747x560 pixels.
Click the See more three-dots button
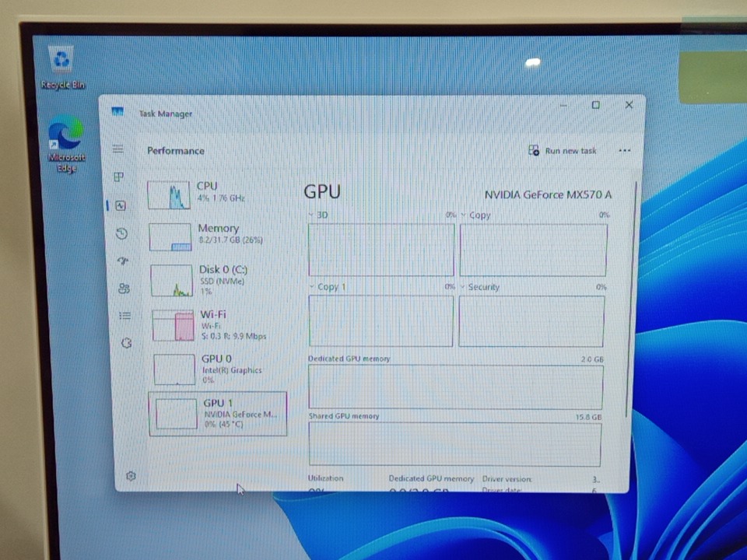click(x=625, y=150)
